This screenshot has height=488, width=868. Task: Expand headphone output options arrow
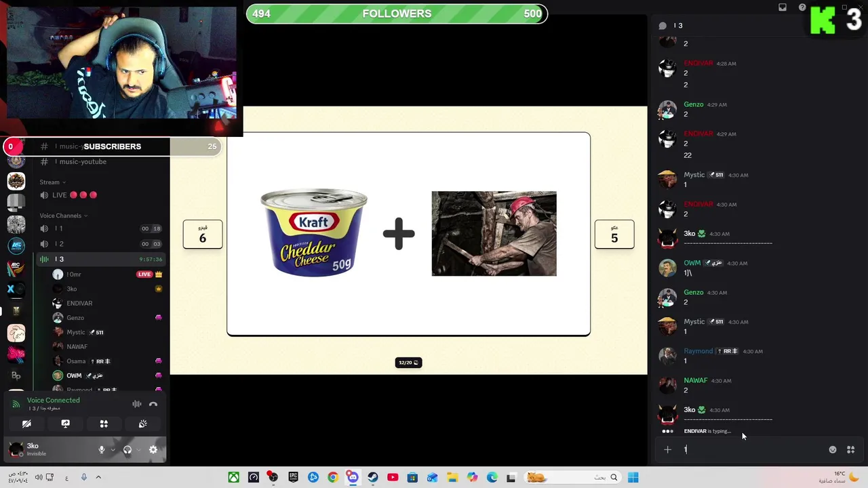(x=138, y=449)
